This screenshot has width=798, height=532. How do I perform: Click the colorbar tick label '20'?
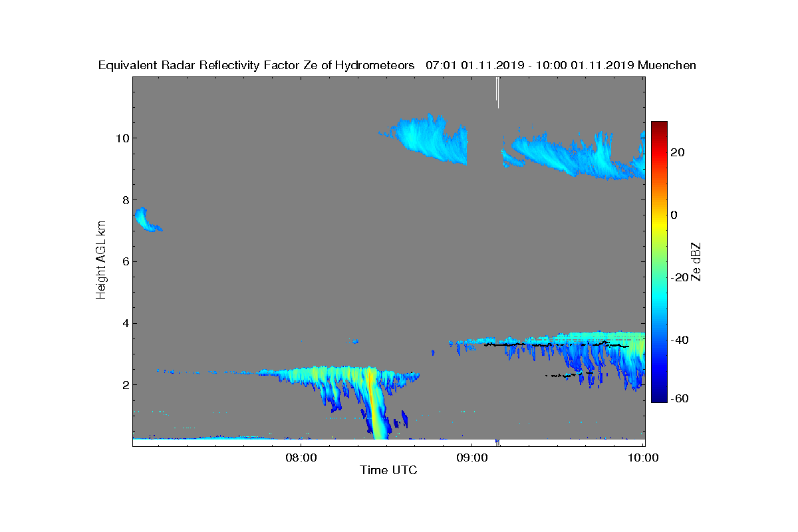pyautogui.click(x=678, y=153)
